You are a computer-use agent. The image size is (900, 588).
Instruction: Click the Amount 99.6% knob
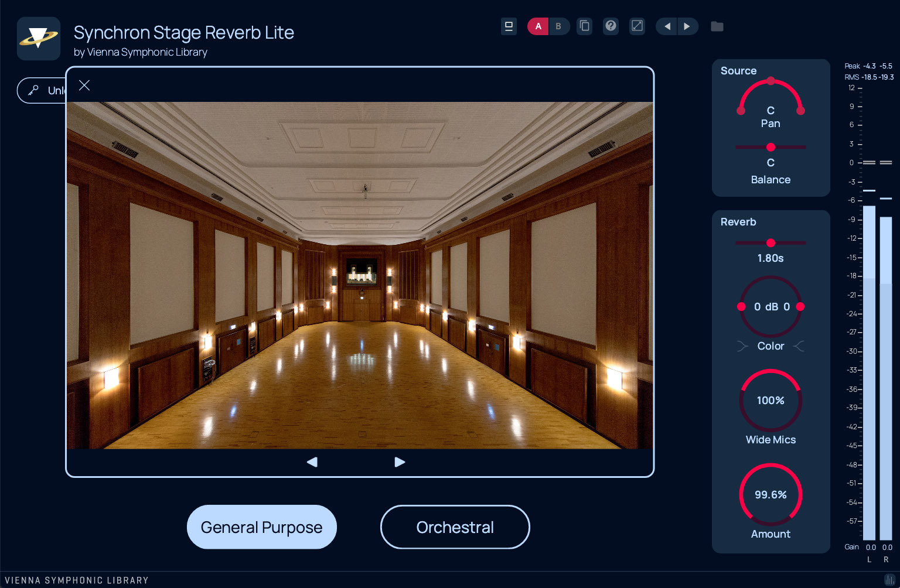771,495
